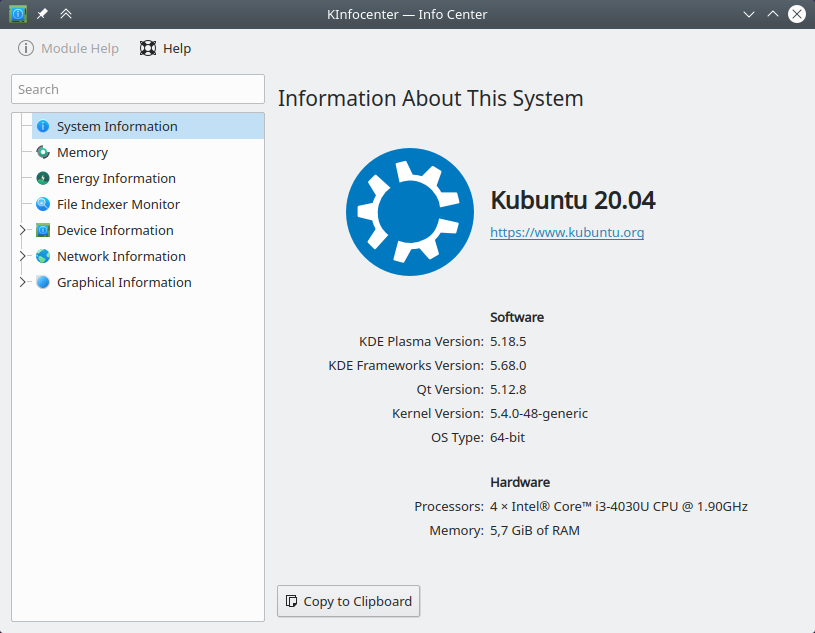Click the keep-above arrows button in title bar

(x=66, y=15)
